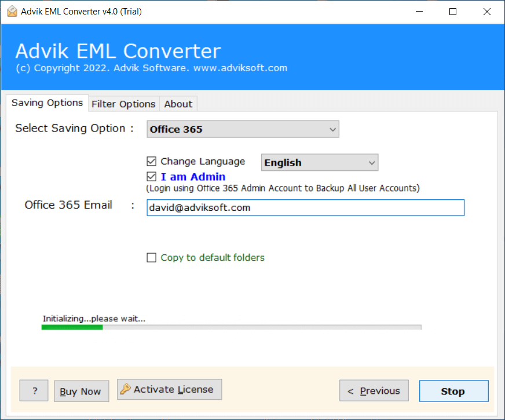Viewport: 505px width, 420px height.
Task: Open the English language dropdown
Action: 320,162
